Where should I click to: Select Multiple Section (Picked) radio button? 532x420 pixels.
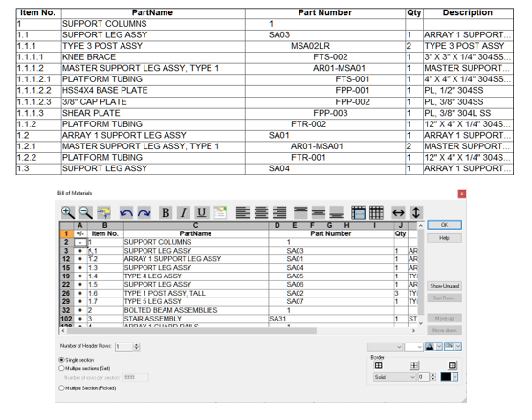[x=61, y=387]
